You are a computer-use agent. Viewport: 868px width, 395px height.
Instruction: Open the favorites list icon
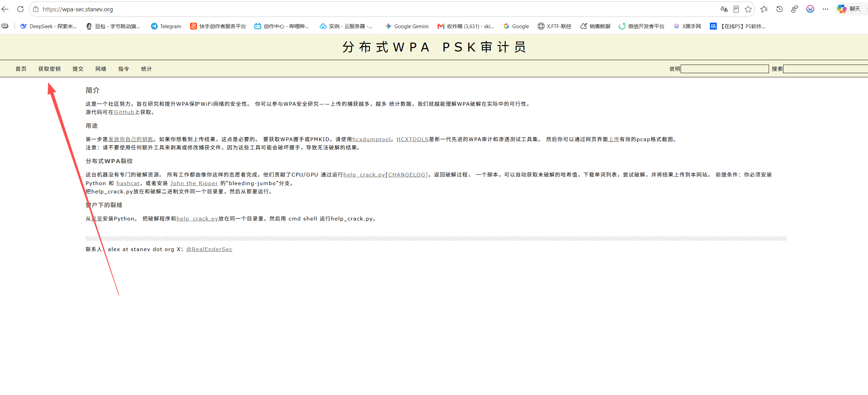click(764, 9)
